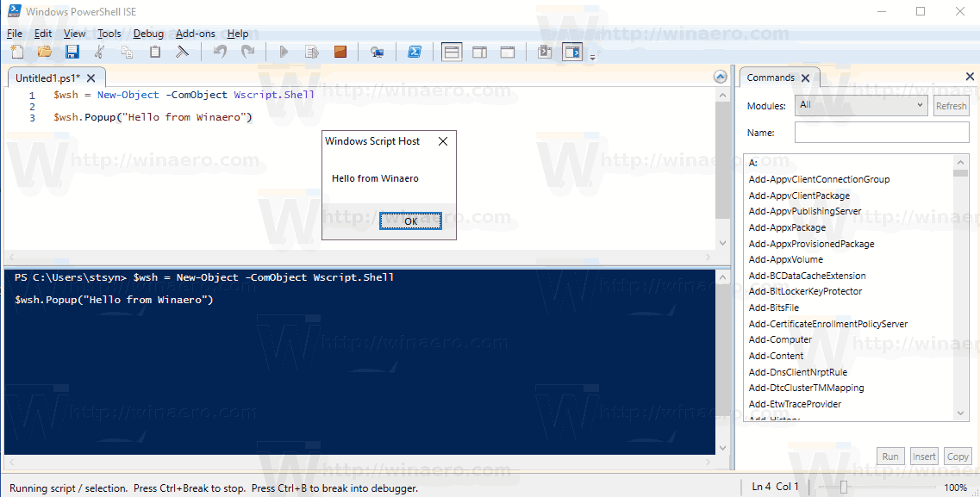Click the Copy button in Commands pane
This screenshot has height=497, width=980.
pos(958,457)
